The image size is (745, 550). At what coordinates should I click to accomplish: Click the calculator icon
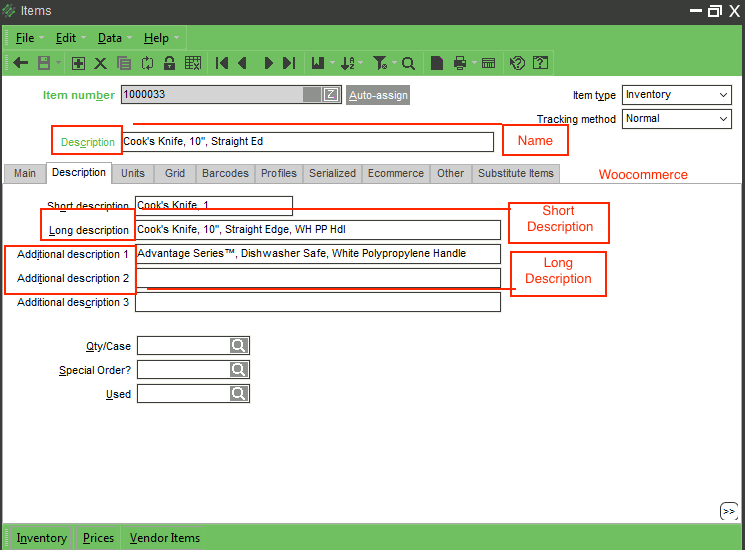pos(488,63)
